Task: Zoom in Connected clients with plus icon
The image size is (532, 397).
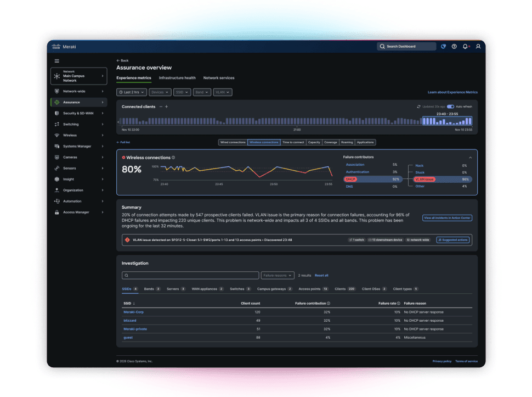Action: [x=167, y=107]
